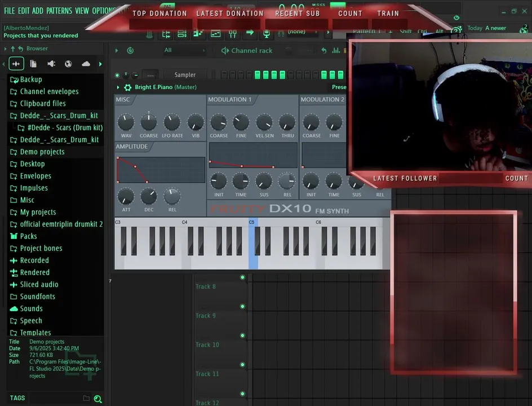Click the folder icon in the TAGS bar
Screen dimensions: 532x406
87,398
